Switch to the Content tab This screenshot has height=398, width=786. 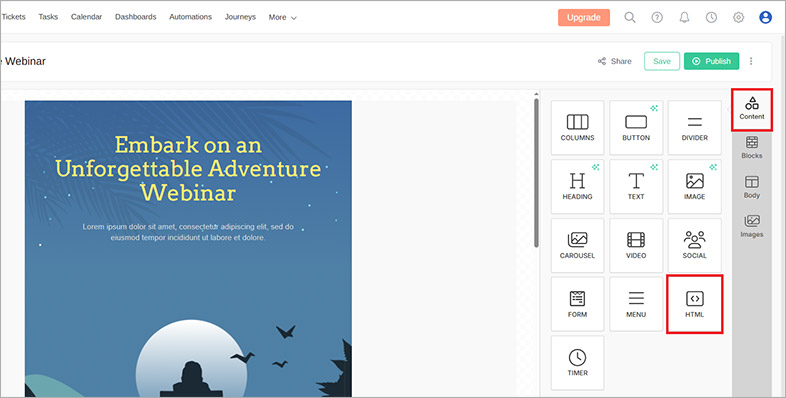751,109
